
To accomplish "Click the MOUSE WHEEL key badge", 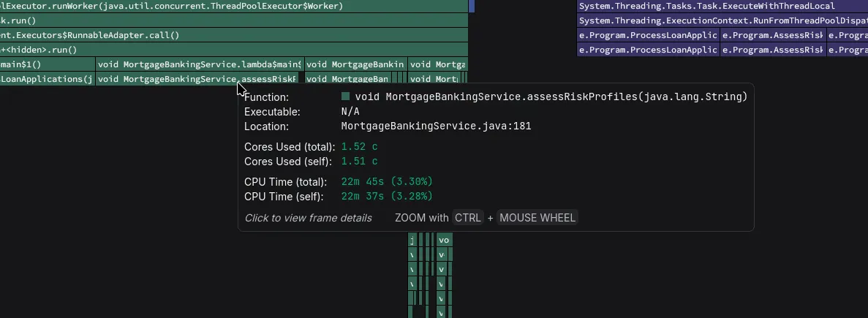I will [537, 218].
